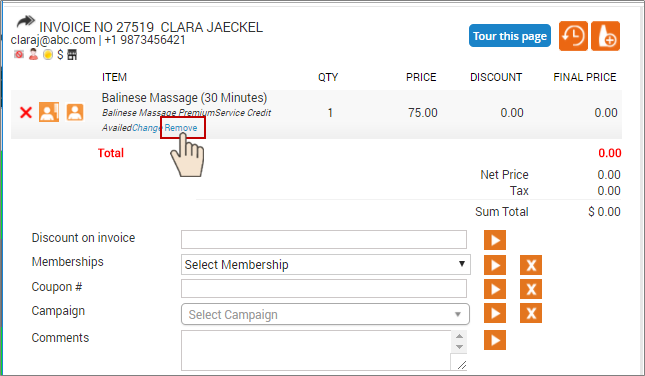Click the second orange person icon
Viewport: 645px width, 376px height.
75,112
